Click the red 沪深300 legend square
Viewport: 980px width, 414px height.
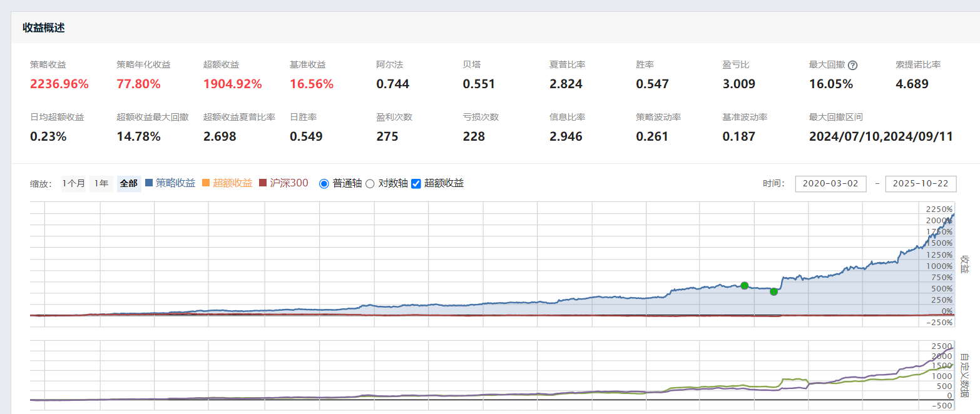[x=263, y=183]
